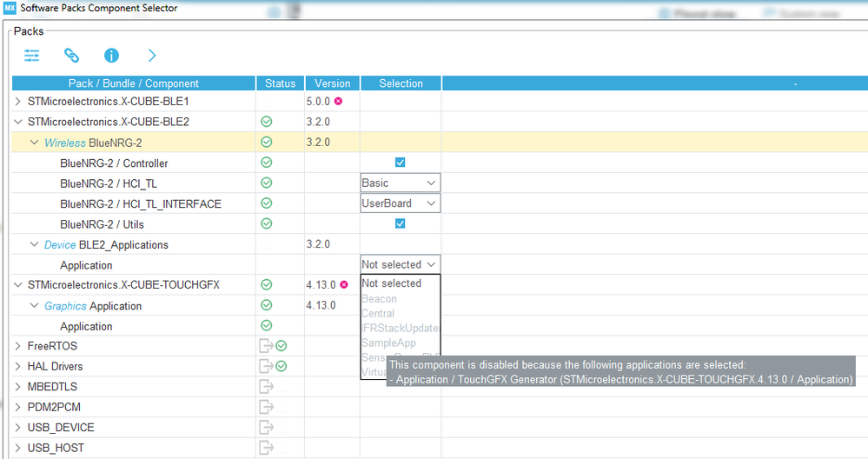Uncheck the BlueNRG-2 / Controller checkbox
The height and width of the screenshot is (459, 868).
click(401, 163)
